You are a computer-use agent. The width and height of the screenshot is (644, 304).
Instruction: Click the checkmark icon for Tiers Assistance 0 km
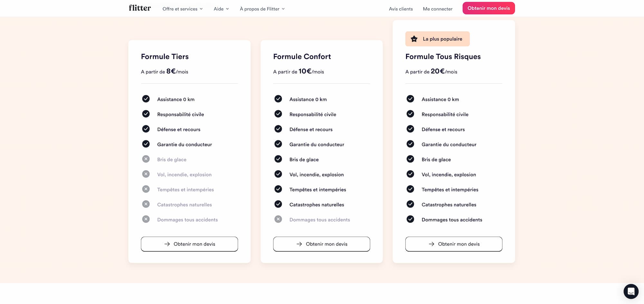click(146, 99)
